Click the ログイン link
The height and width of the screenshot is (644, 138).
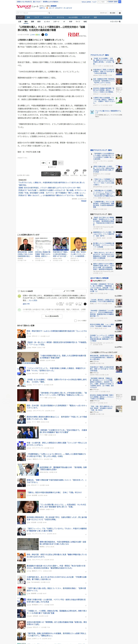(x=42, y=8)
